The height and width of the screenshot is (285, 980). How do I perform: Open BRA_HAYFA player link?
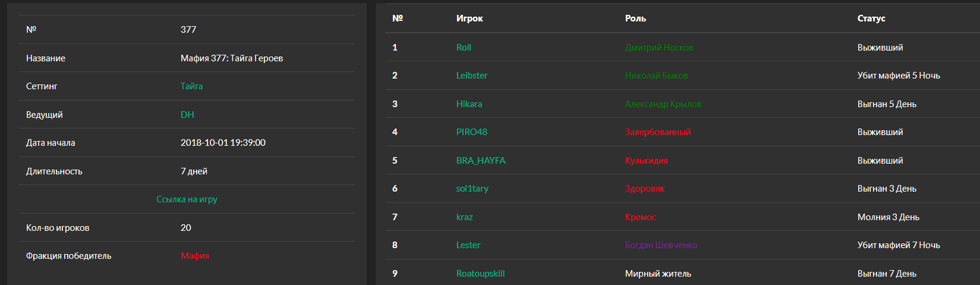tap(481, 161)
